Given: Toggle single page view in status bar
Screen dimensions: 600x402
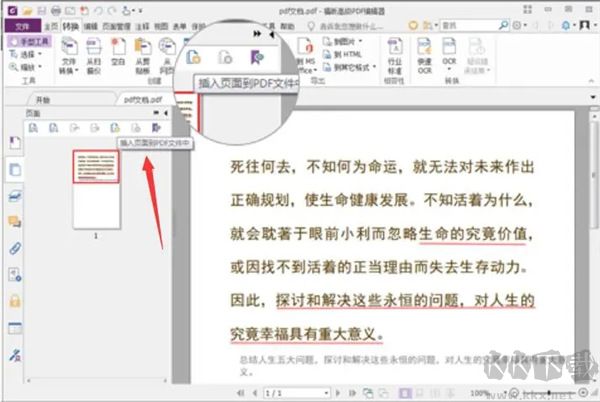Looking at the screenshot, I should [x=405, y=393].
